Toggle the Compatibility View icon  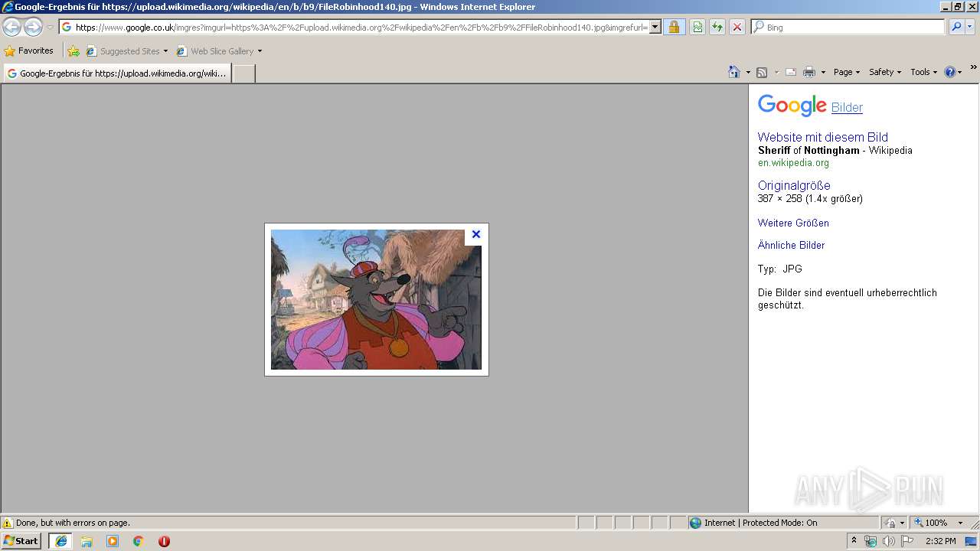click(x=697, y=28)
